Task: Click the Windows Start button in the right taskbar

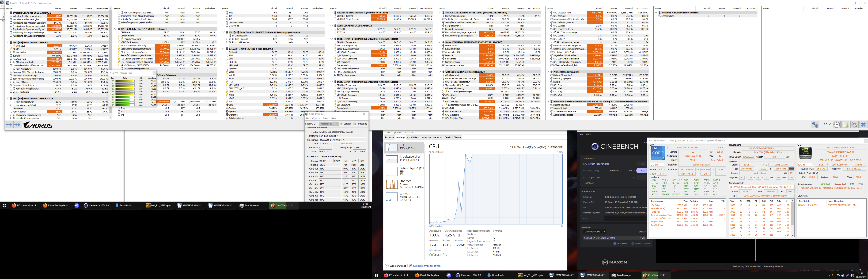Action: (376, 275)
